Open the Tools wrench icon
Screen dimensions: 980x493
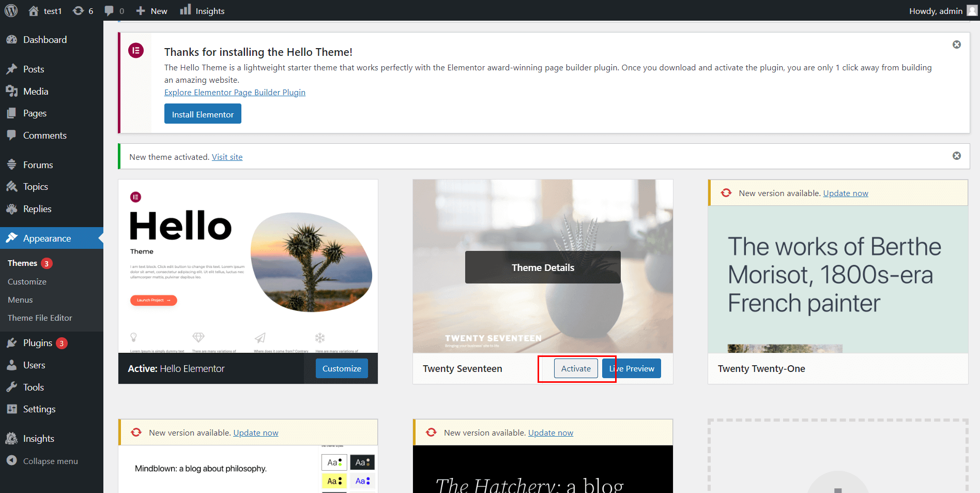pos(13,386)
